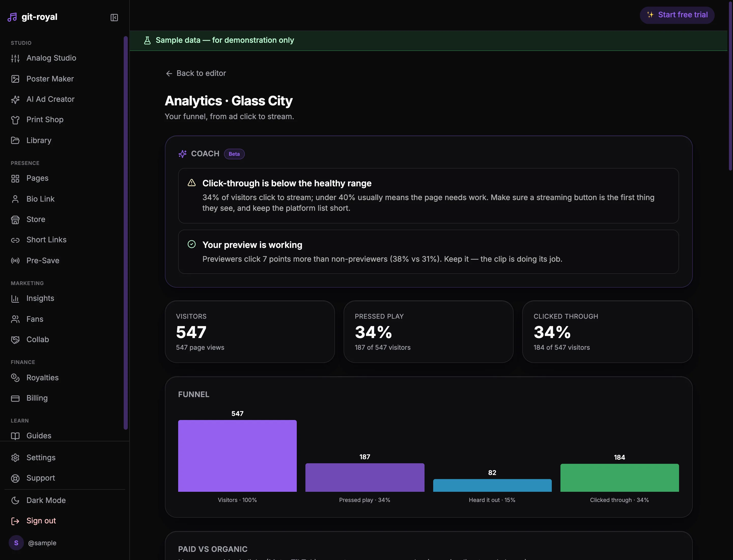
Task: Go to Royalties page label
Action: click(x=42, y=378)
